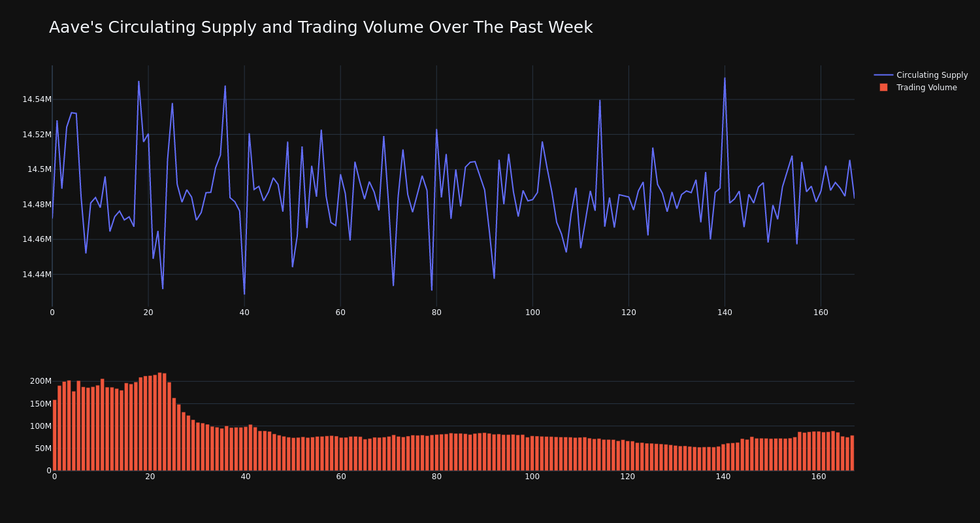Click the red Trading Volume legend swatch
Image resolution: width=980 pixels, height=523 pixels.
click(x=883, y=88)
